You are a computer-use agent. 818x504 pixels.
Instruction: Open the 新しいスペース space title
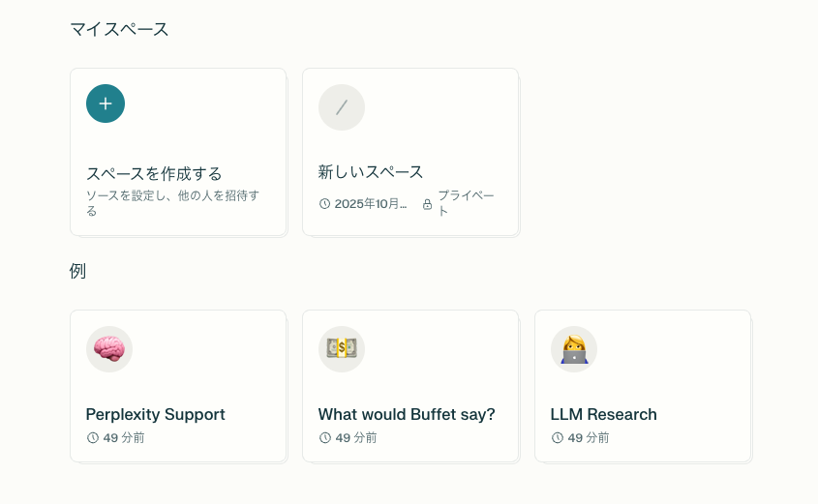(371, 172)
